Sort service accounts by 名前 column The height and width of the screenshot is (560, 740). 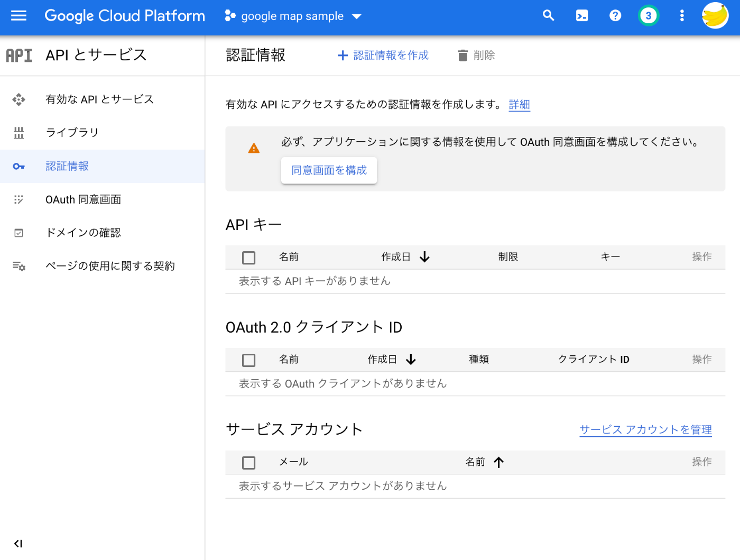[485, 462]
